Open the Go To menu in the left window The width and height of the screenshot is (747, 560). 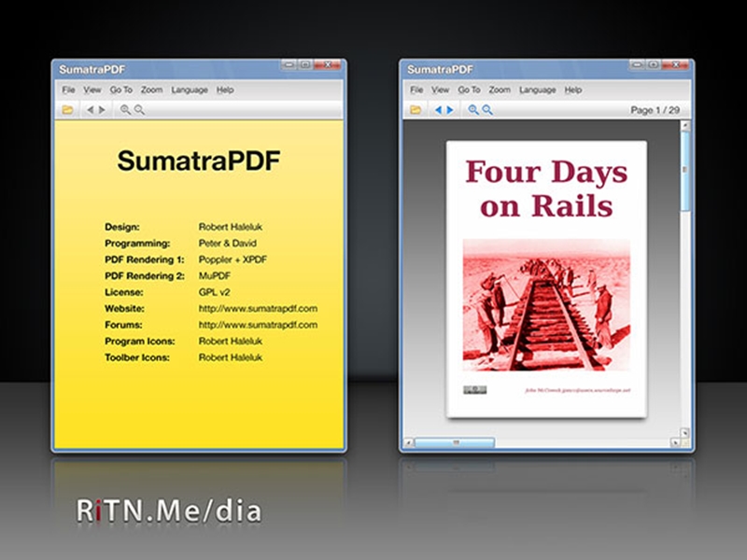tap(121, 90)
